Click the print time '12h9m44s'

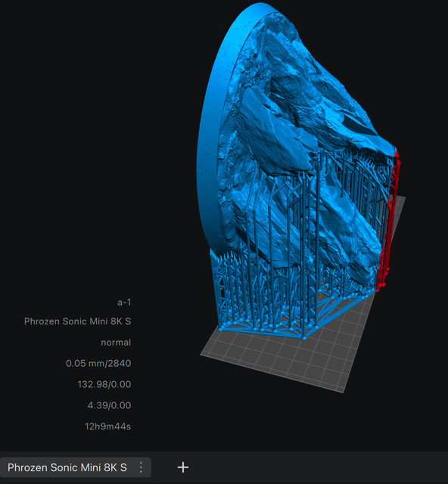click(x=107, y=427)
